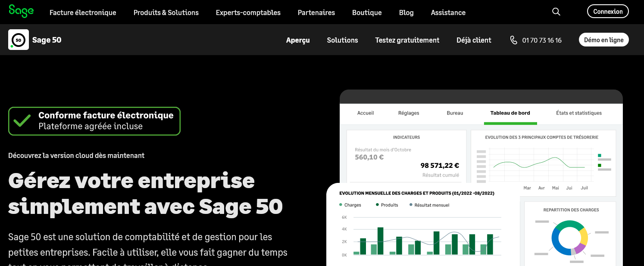Screen dimensions: 644x266
Task: Click 'Plateforme agréée incluse' text
Action: click(91, 127)
